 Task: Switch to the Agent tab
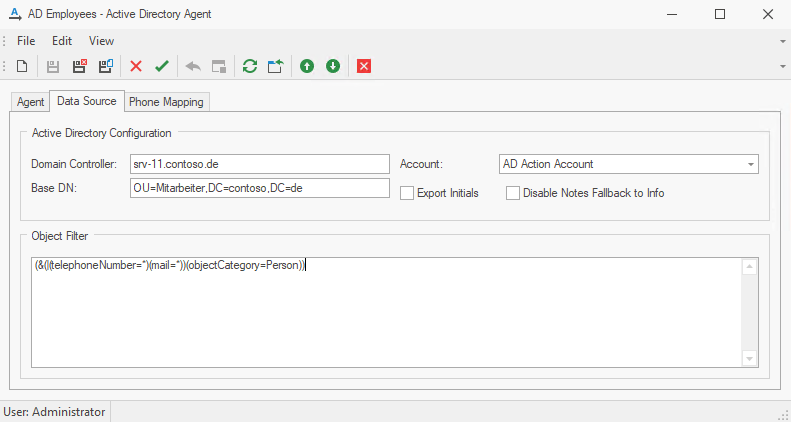pos(30,102)
